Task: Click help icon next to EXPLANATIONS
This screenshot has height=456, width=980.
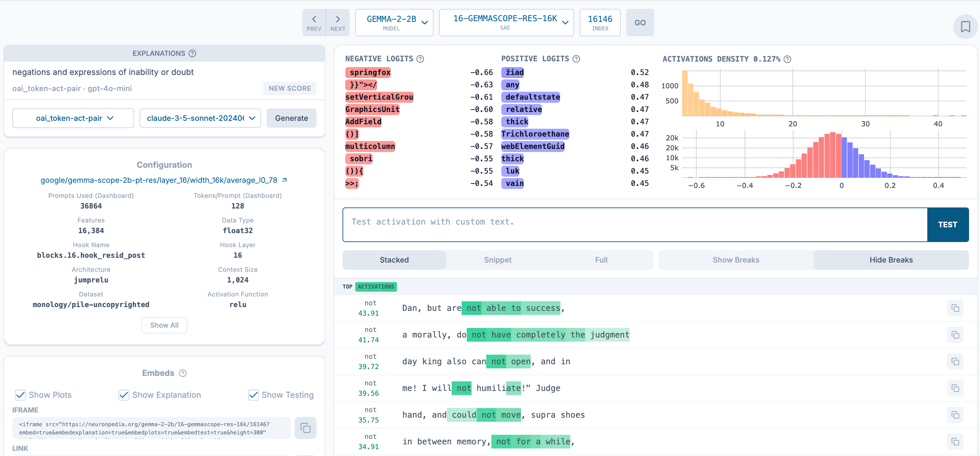Action: [193, 53]
